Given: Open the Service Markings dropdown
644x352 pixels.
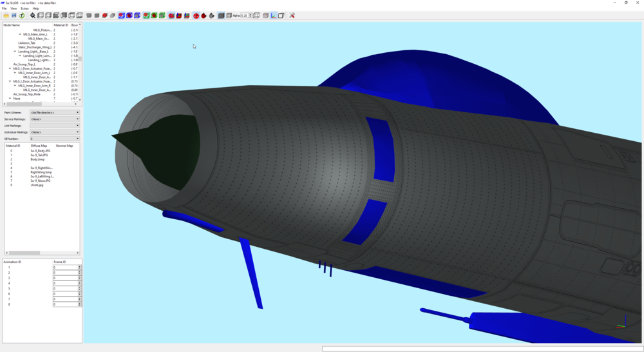Looking at the screenshot, I should point(55,119).
